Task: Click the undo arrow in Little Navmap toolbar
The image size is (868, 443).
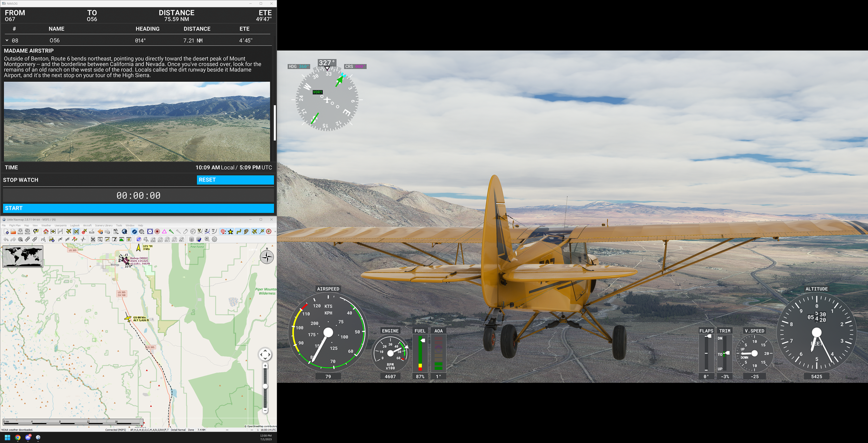Action: pos(6,239)
